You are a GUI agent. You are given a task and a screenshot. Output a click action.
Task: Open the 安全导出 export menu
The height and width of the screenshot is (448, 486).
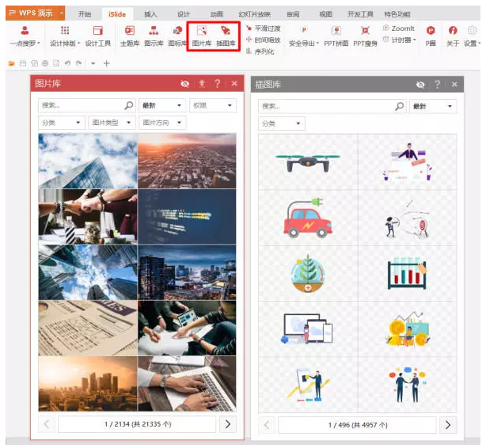304,36
